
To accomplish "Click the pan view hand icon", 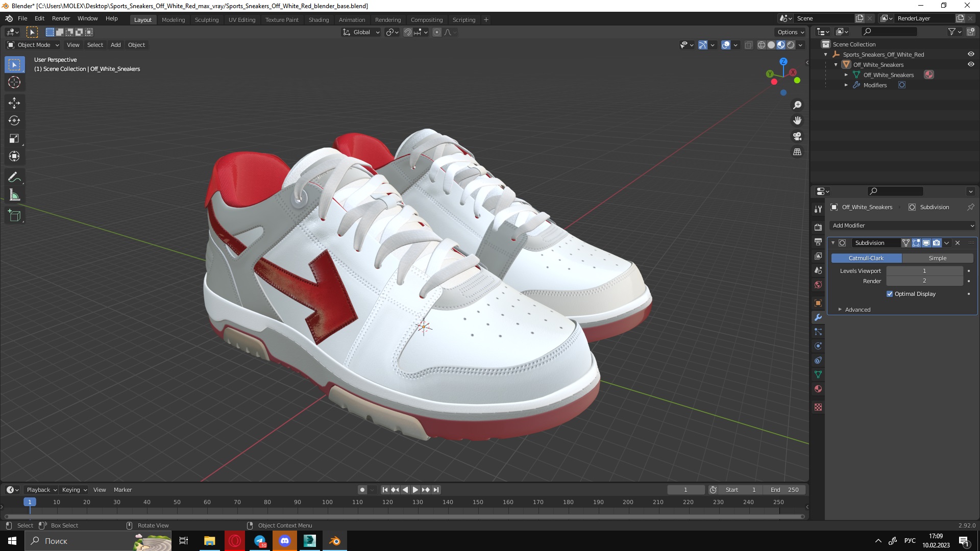I will click(797, 121).
